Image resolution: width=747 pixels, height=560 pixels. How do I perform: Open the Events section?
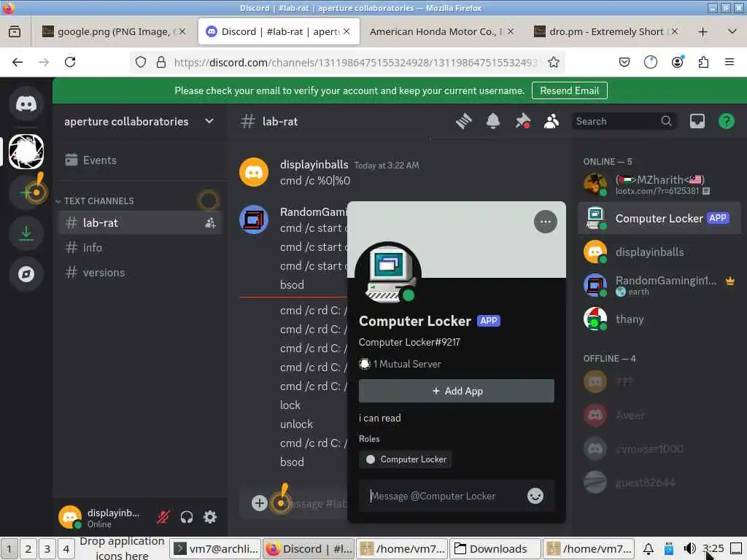coord(140,160)
